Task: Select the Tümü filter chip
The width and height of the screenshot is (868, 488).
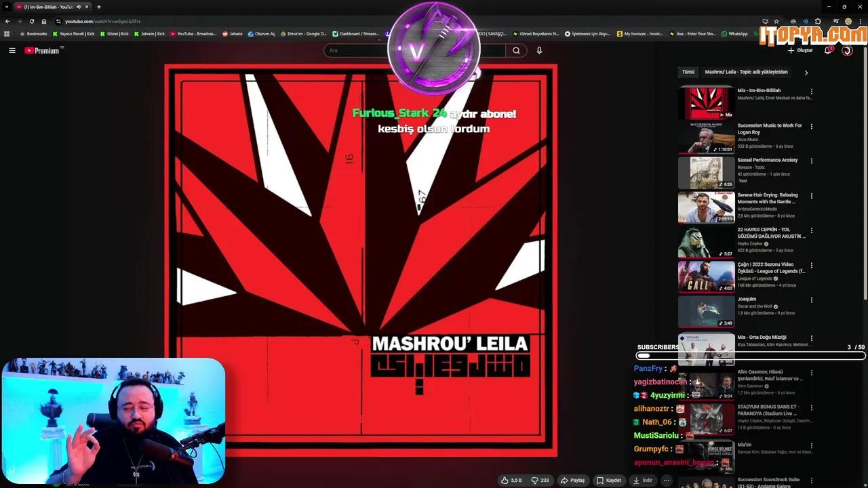Action: pos(688,72)
